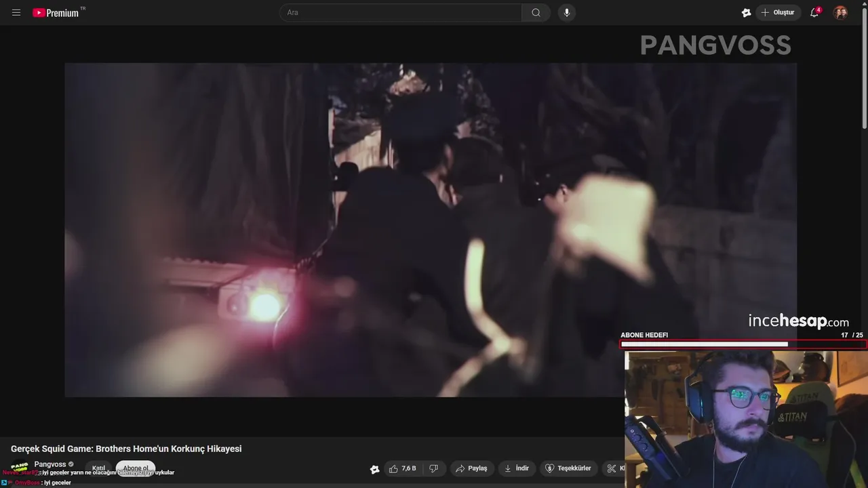Open account avatar menu
This screenshot has height=488, width=868.
tap(840, 12)
